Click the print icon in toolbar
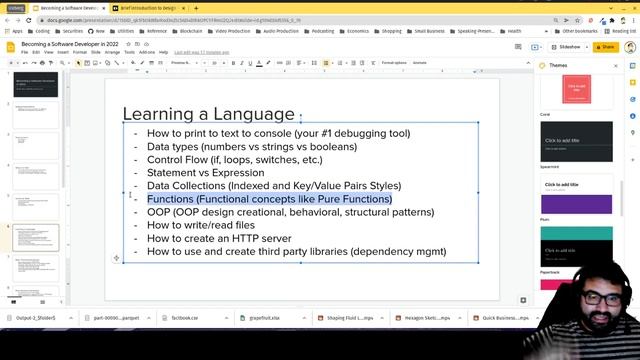The width and height of the screenshot is (640, 360). tap(42, 63)
